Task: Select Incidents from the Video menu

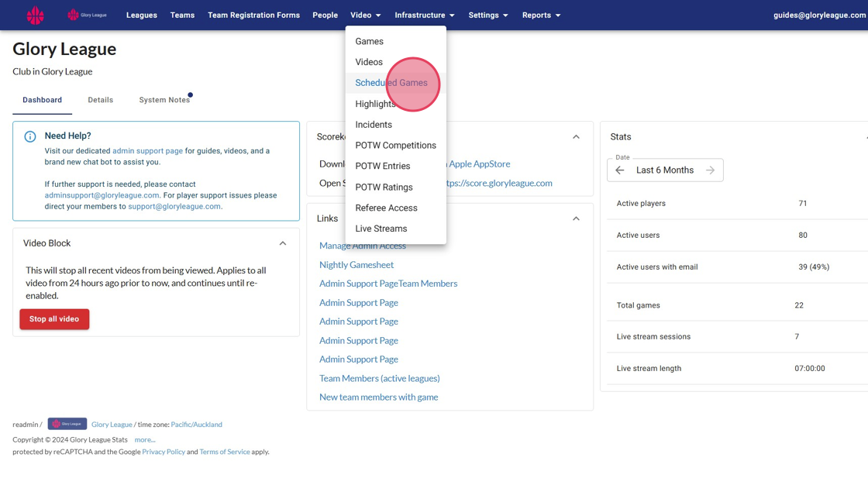Action: click(396, 125)
